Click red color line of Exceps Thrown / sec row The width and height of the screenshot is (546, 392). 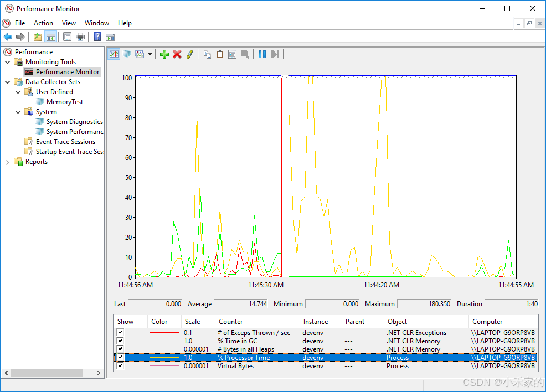point(164,333)
